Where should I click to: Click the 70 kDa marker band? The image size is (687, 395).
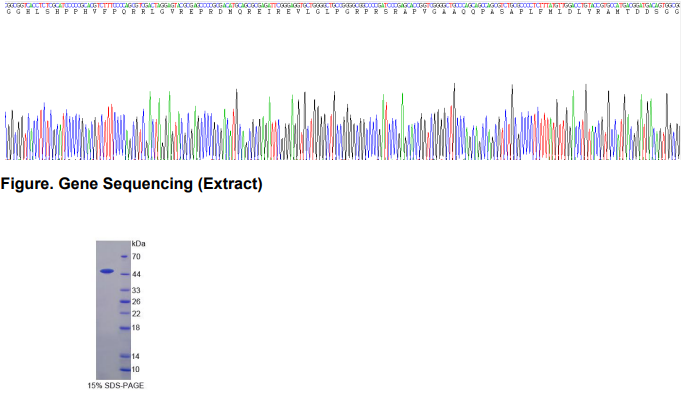click(x=124, y=257)
